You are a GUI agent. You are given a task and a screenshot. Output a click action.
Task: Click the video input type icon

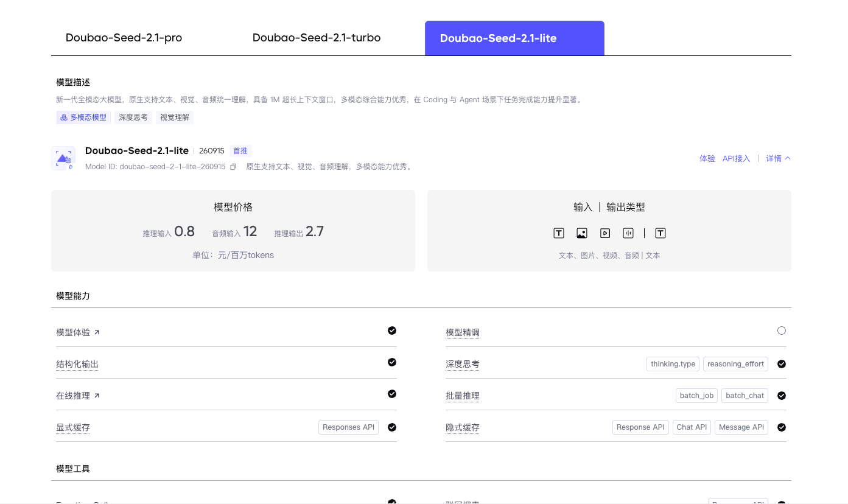coord(605,233)
